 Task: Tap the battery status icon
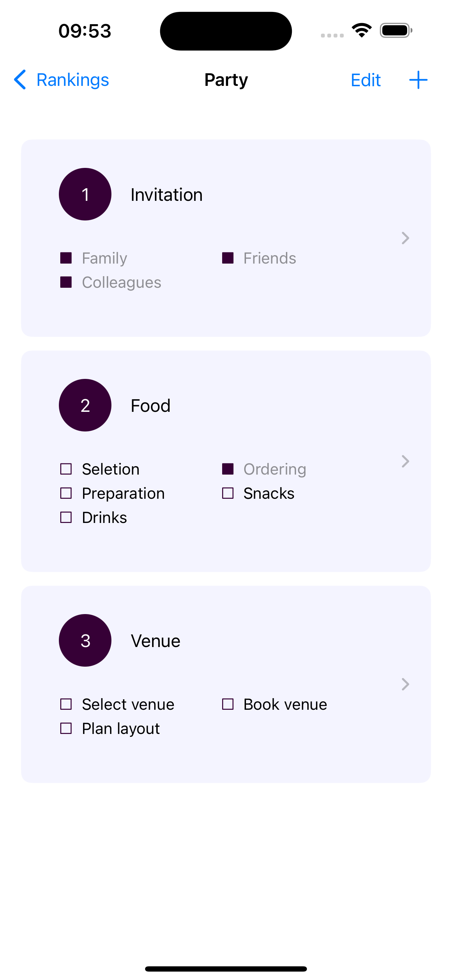click(396, 30)
